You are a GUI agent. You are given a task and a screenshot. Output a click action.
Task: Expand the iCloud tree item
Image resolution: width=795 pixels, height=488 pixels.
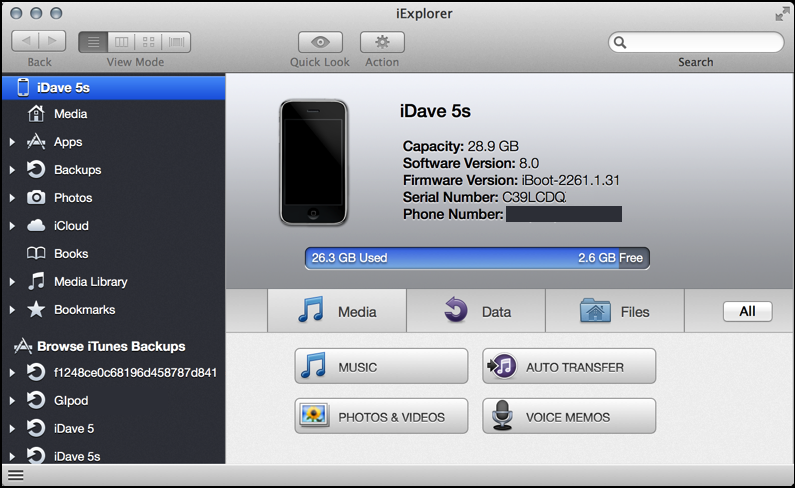point(12,226)
